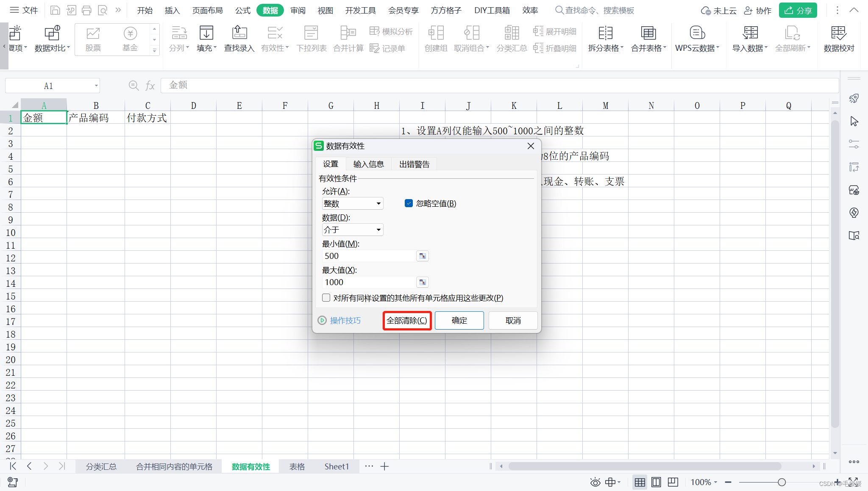The image size is (868, 491).
Task: Click the 全部清除 button
Action: [407, 321]
